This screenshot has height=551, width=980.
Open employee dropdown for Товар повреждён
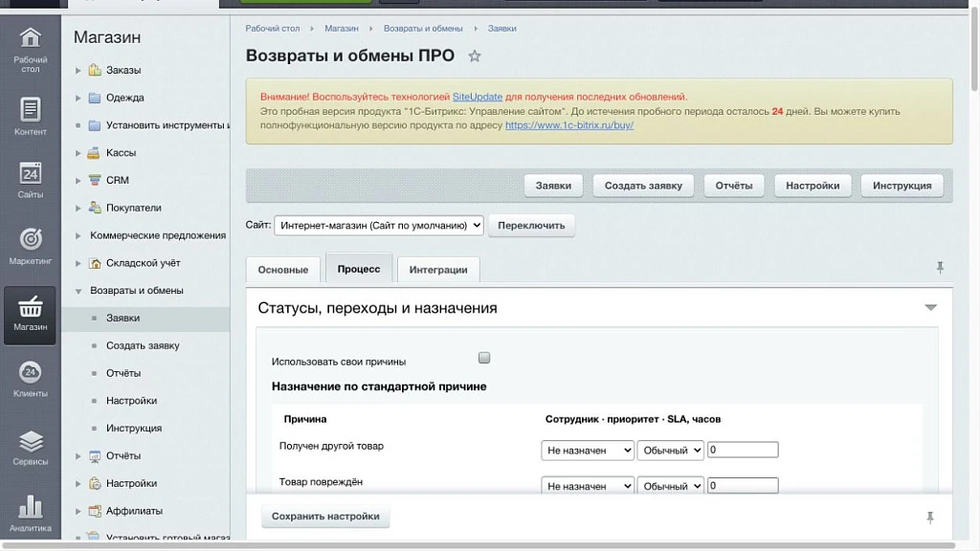pyautogui.click(x=588, y=485)
